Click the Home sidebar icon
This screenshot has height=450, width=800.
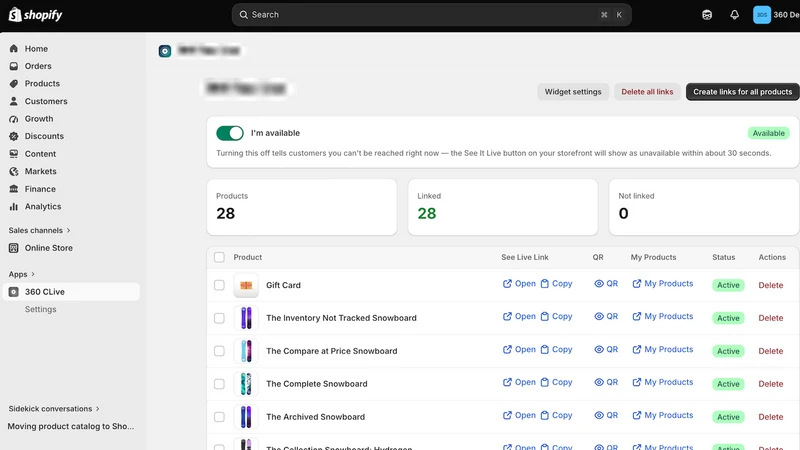click(x=14, y=48)
